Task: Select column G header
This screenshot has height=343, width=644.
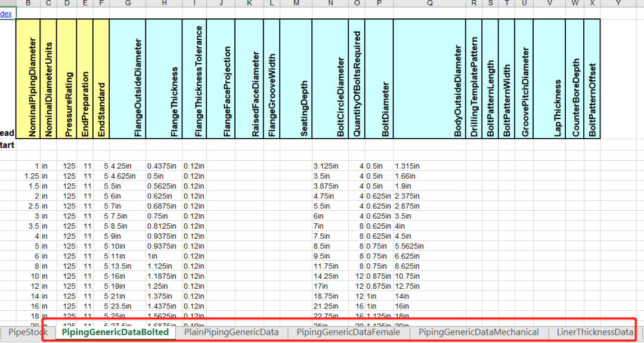Action: [128, 4]
